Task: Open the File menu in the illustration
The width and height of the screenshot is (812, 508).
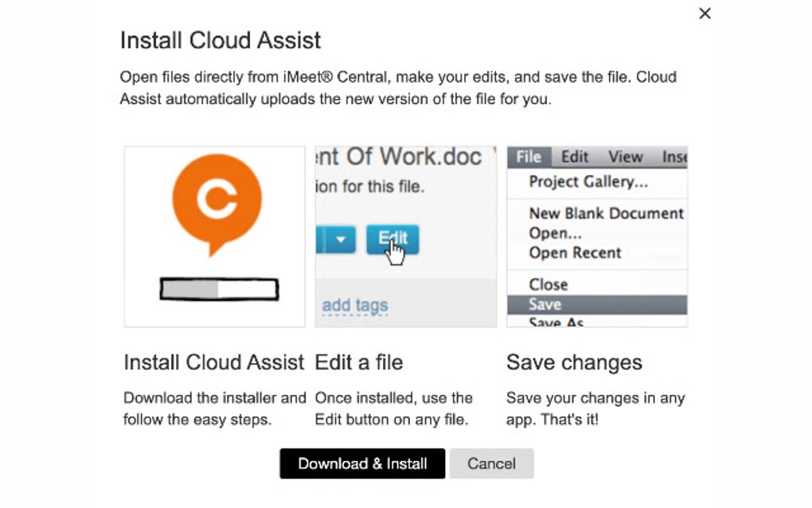Action: coord(527,156)
